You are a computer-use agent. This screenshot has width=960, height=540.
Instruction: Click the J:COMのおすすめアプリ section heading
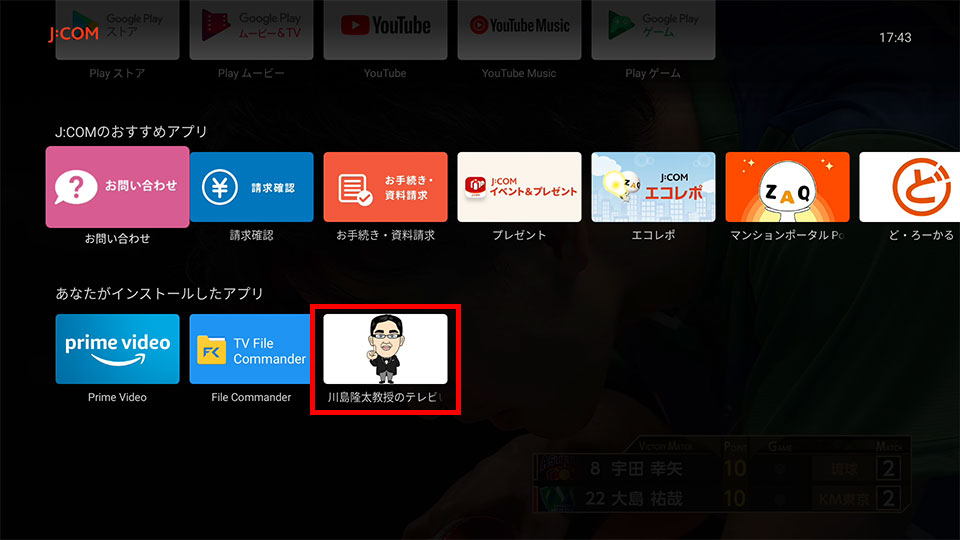(131, 132)
